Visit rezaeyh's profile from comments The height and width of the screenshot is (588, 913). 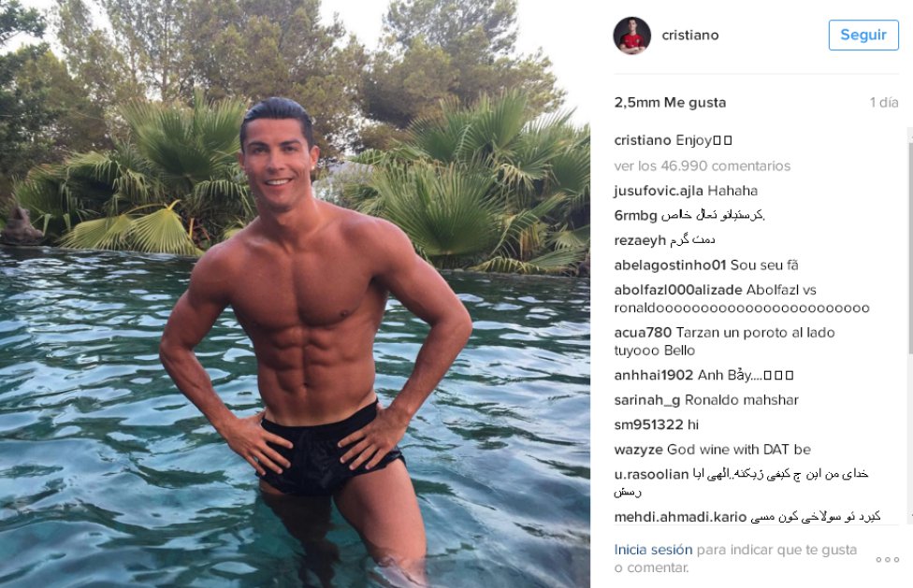click(x=640, y=240)
